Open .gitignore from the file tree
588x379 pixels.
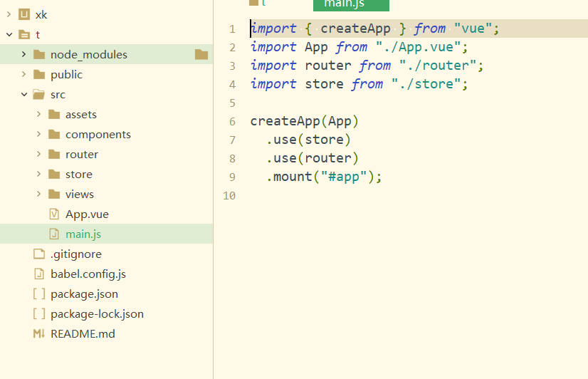coord(76,254)
